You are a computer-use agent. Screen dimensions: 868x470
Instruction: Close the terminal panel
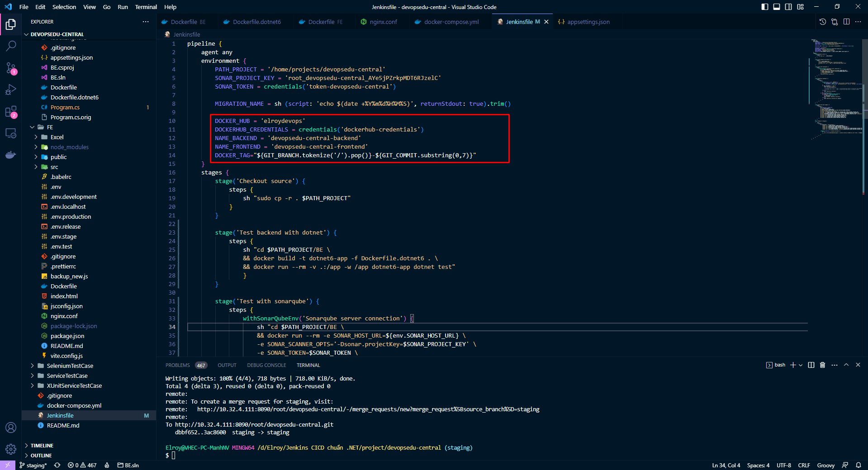click(858, 365)
